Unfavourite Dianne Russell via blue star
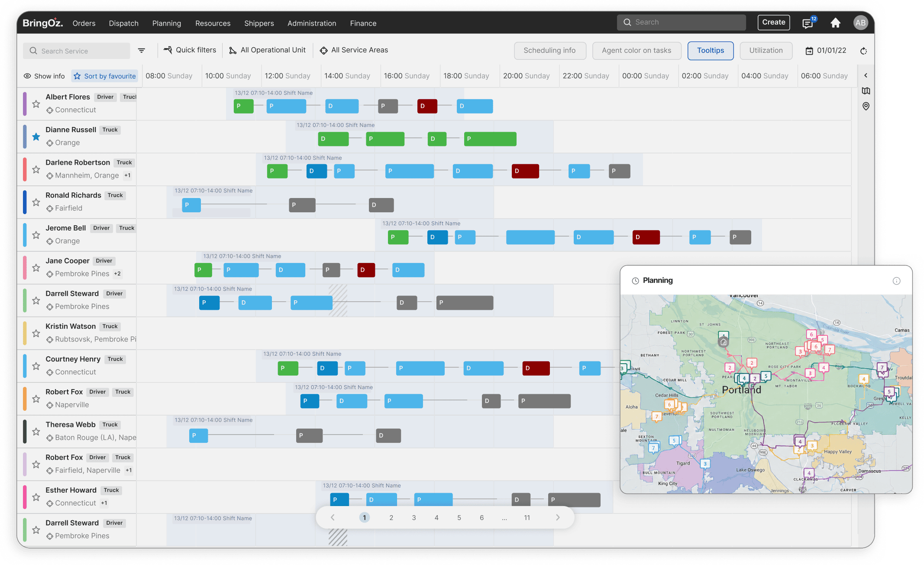This screenshot has height=565, width=924. click(x=36, y=137)
